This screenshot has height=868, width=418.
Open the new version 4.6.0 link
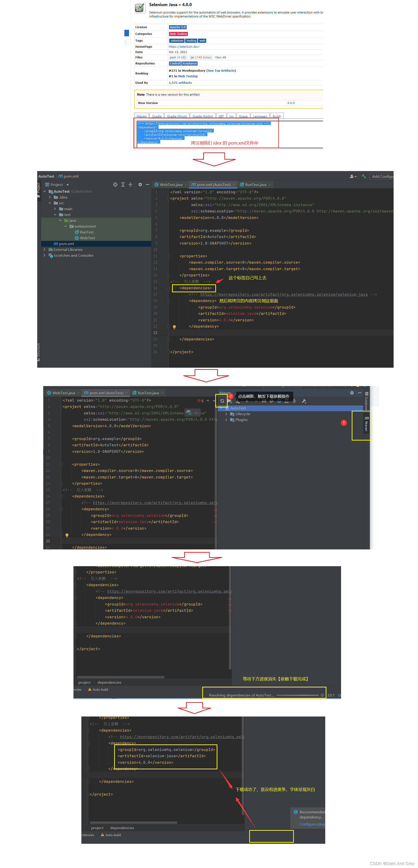point(291,103)
